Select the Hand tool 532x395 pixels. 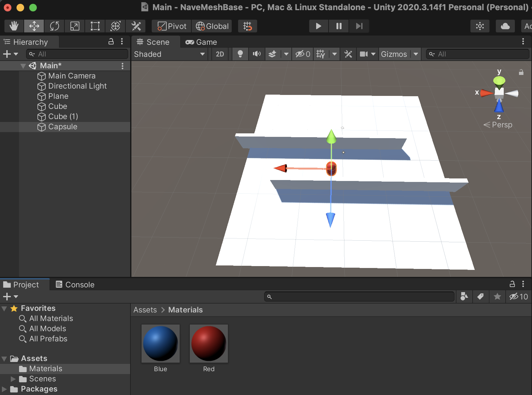click(14, 26)
